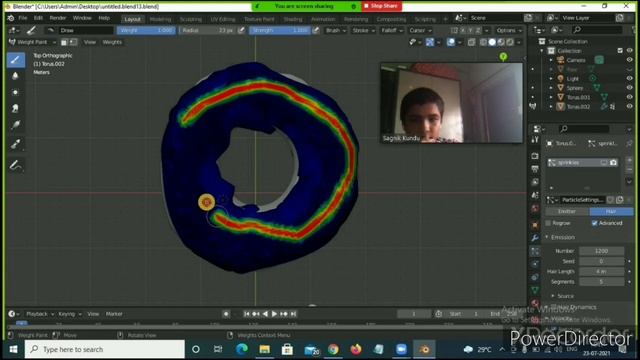
Task: Toggle Torus.002 visibility eye in outliner
Action: coord(629,106)
